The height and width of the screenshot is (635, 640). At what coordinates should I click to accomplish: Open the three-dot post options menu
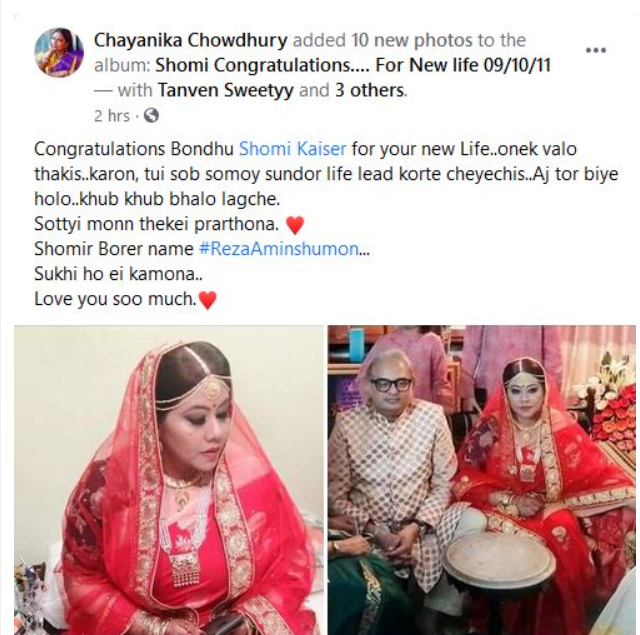(x=596, y=51)
